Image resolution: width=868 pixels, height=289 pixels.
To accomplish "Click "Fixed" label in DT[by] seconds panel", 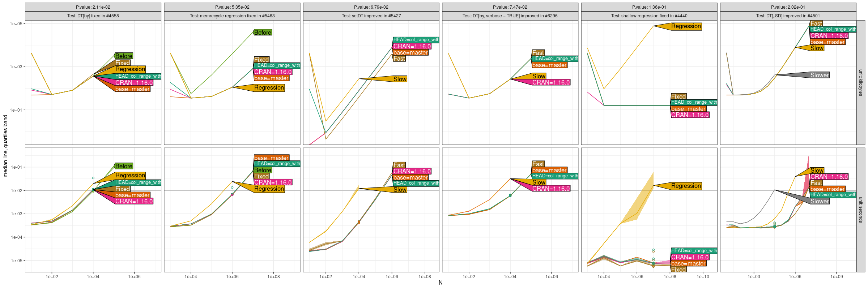I will point(123,189).
